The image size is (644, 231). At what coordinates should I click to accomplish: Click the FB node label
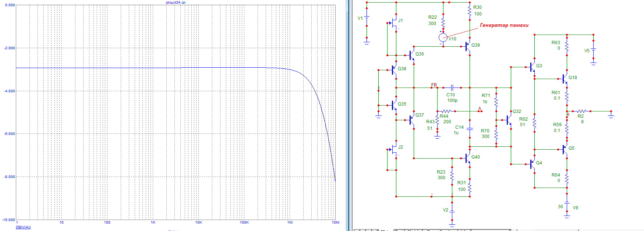click(x=434, y=85)
